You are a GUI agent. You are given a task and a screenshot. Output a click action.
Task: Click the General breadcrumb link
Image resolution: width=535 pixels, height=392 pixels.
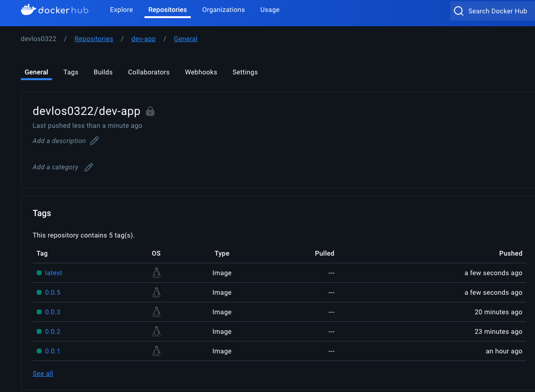coord(185,39)
